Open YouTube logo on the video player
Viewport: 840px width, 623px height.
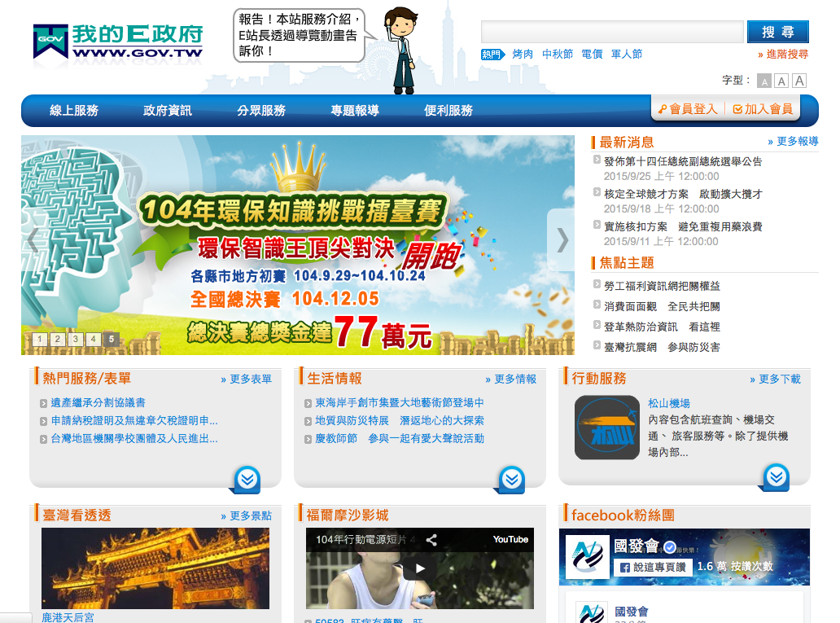[510, 539]
